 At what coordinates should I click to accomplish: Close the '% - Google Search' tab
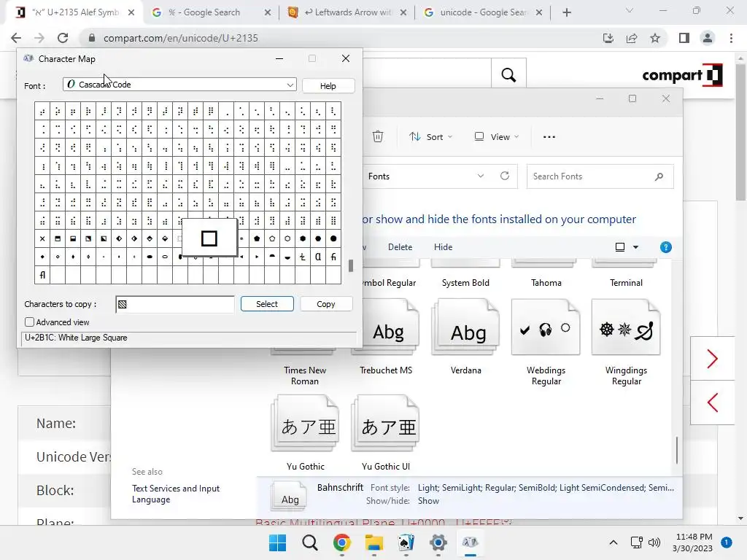point(268,12)
